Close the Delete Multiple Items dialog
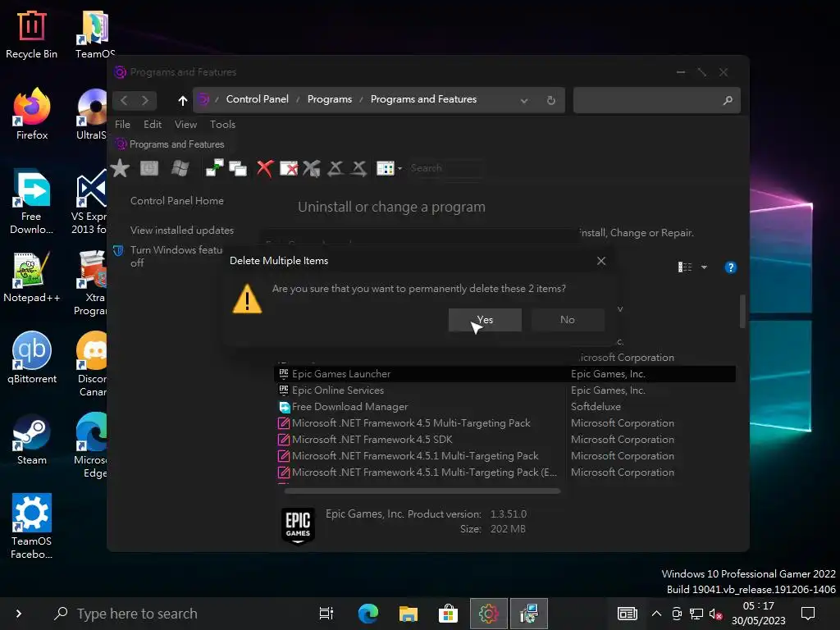Image resolution: width=840 pixels, height=630 pixels. [x=601, y=261]
